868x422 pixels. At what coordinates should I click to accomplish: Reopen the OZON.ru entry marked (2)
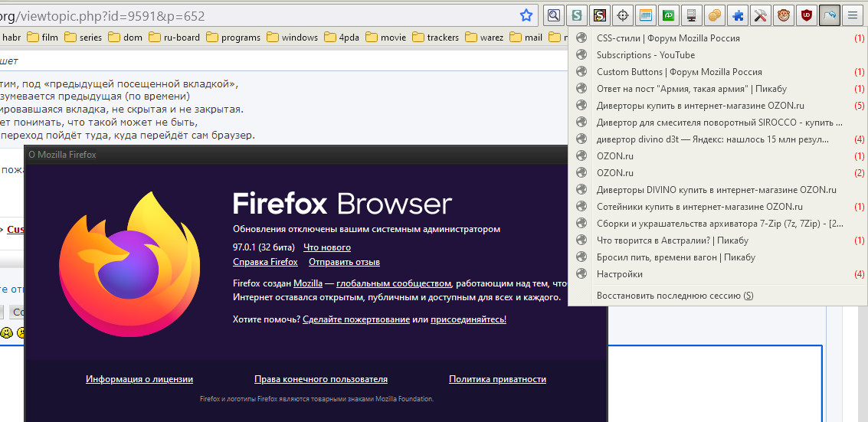pos(718,173)
